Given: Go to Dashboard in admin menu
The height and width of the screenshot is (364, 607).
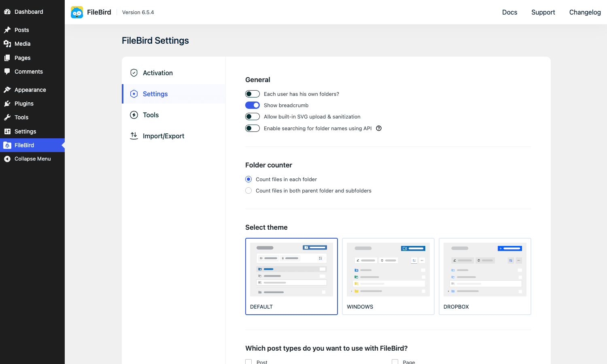Looking at the screenshot, I should point(32,12).
